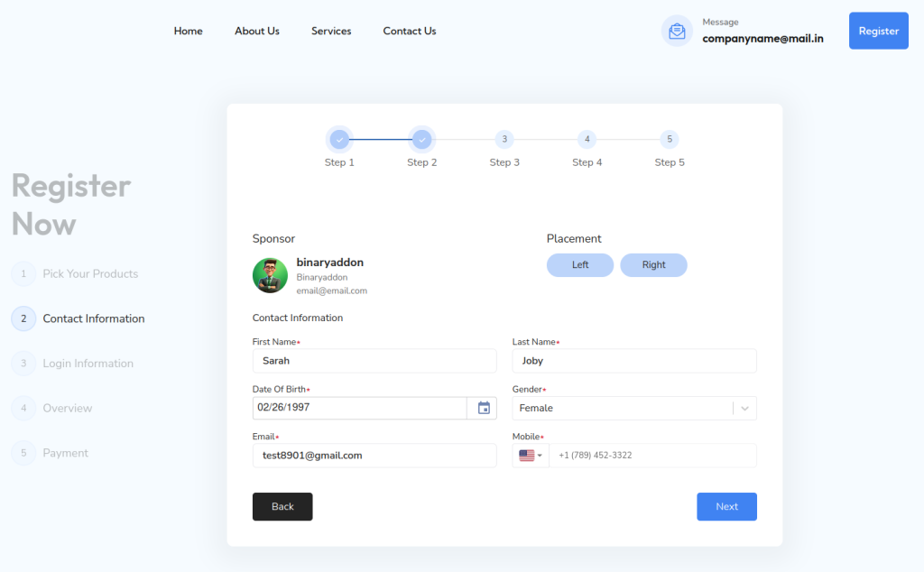Select Login Information in sidebar steps
The width and height of the screenshot is (924, 572).
[x=88, y=364]
